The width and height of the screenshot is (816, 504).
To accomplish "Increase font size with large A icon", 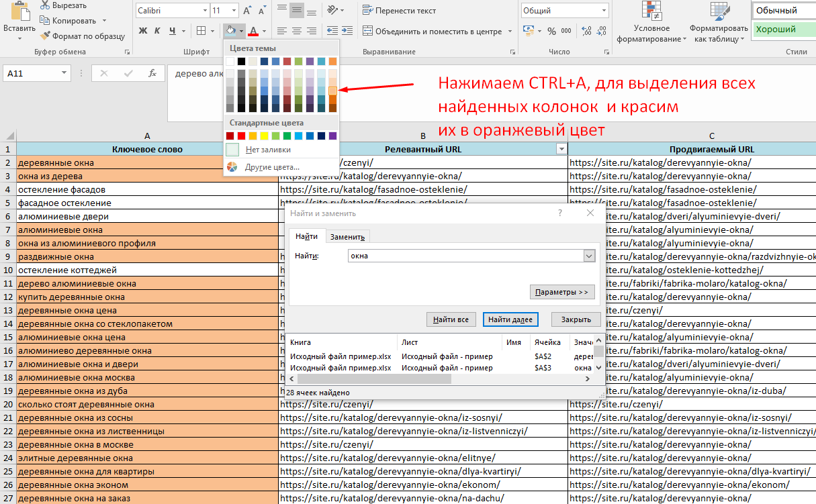I will click(247, 11).
